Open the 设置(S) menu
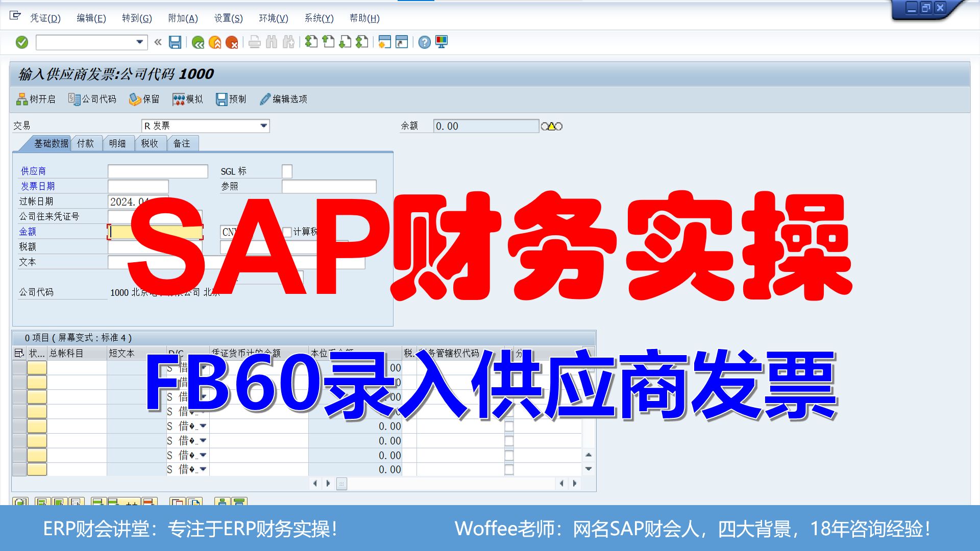 (x=228, y=18)
